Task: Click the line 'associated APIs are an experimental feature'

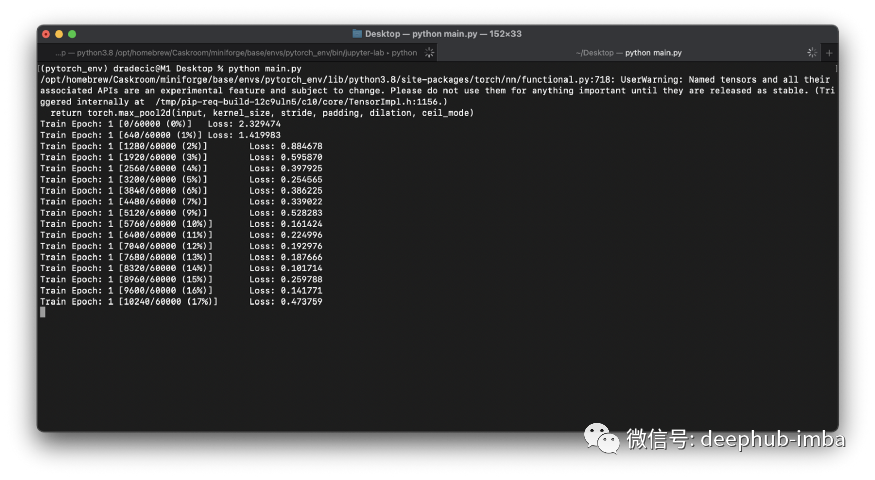Action: [437, 90]
